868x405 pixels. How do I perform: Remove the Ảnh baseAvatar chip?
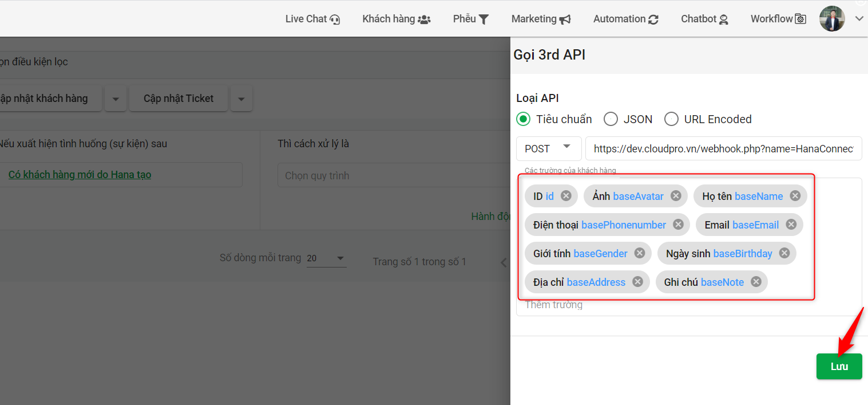pyautogui.click(x=676, y=196)
